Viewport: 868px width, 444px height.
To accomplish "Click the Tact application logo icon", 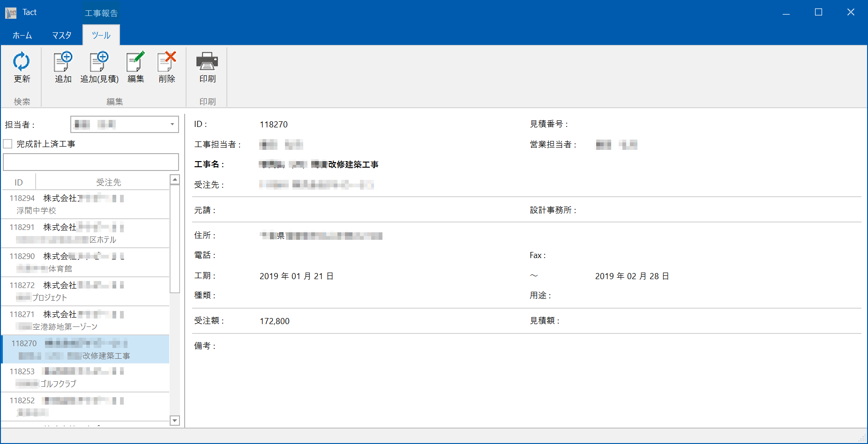I will point(10,12).
